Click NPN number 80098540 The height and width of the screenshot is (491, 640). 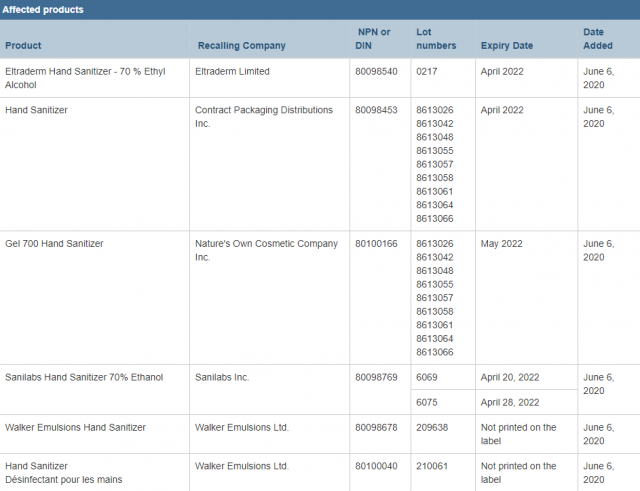[376, 71]
